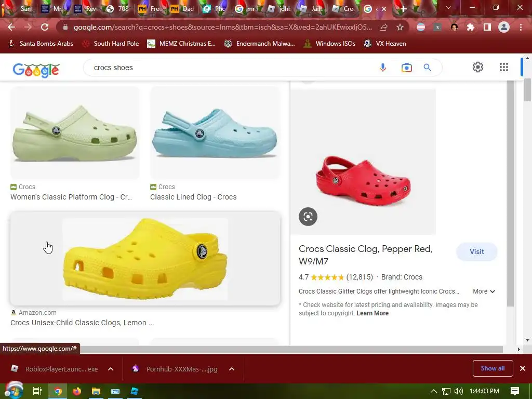
Task: Open the new tab plus button
Action: [x=403, y=9]
